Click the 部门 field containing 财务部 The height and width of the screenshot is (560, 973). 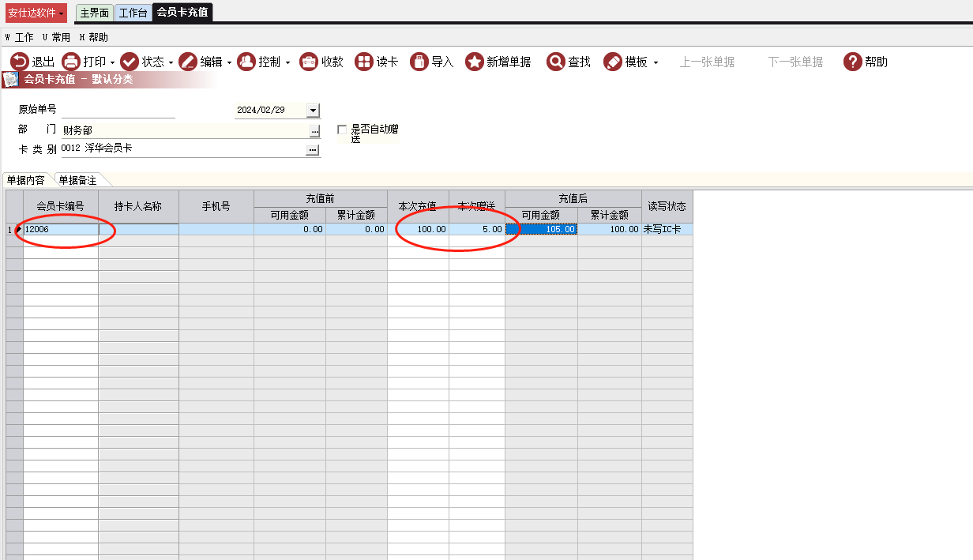pyautogui.click(x=185, y=131)
